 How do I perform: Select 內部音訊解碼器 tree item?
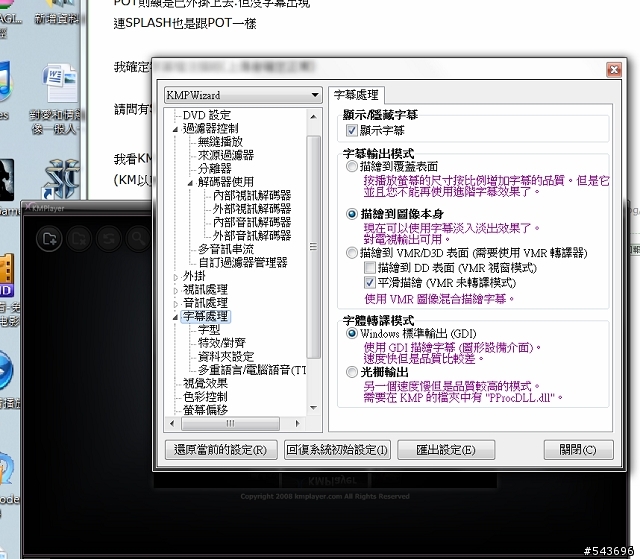pyautogui.click(x=252, y=222)
